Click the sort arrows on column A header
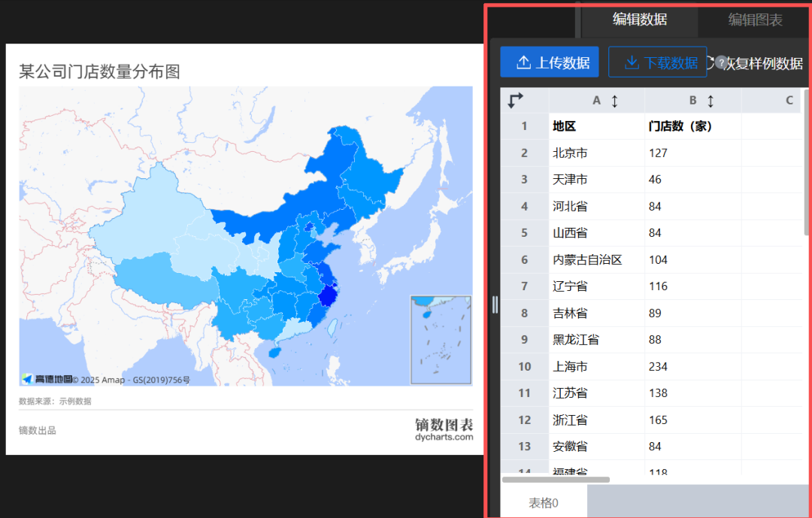Image resolution: width=812 pixels, height=518 pixels. (614, 100)
